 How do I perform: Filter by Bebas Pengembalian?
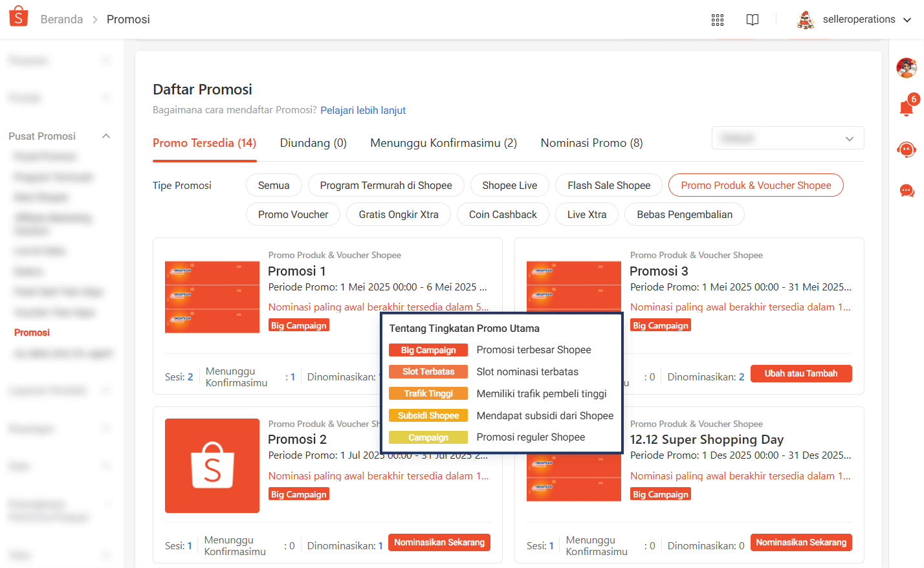tap(685, 215)
